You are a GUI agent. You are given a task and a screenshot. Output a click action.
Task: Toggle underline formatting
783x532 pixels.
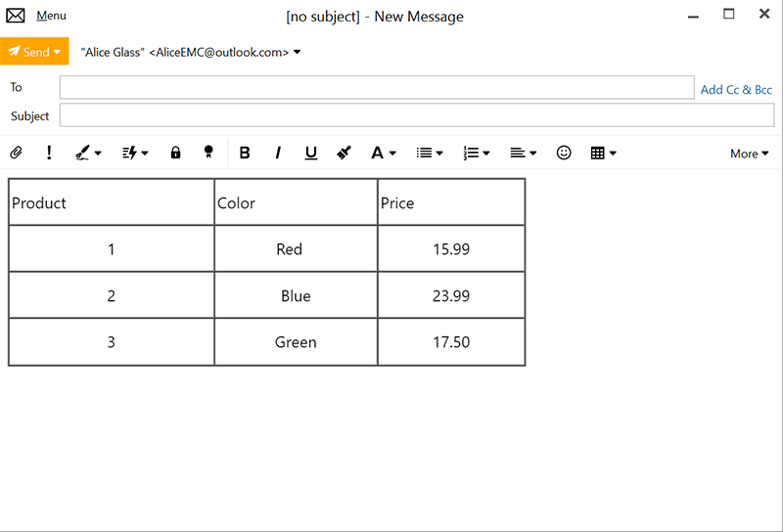point(311,153)
